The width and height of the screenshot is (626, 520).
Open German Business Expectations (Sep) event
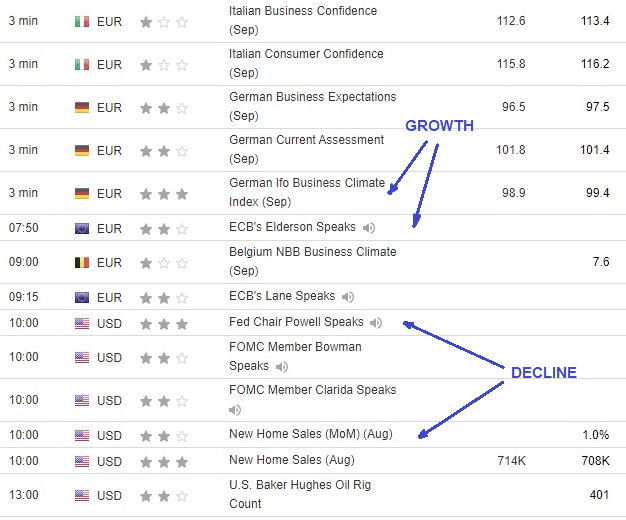tap(313, 106)
